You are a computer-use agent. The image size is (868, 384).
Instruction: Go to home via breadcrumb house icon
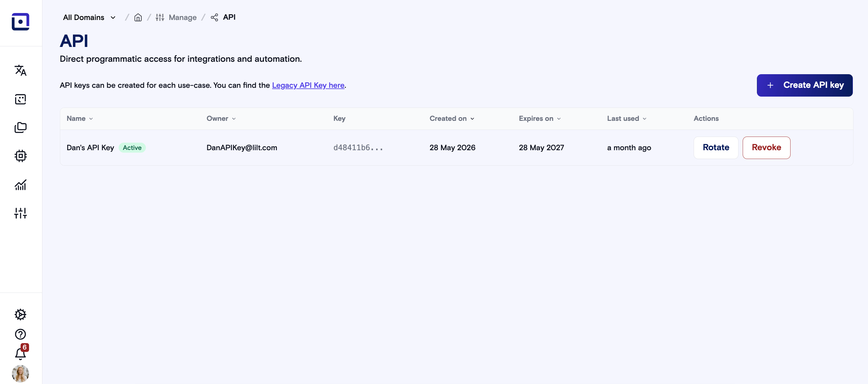click(138, 17)
